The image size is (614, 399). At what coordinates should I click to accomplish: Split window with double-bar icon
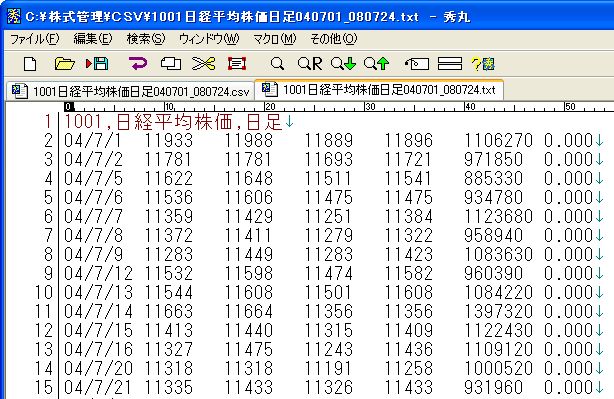pyautogui.click(x=450, y=63)
